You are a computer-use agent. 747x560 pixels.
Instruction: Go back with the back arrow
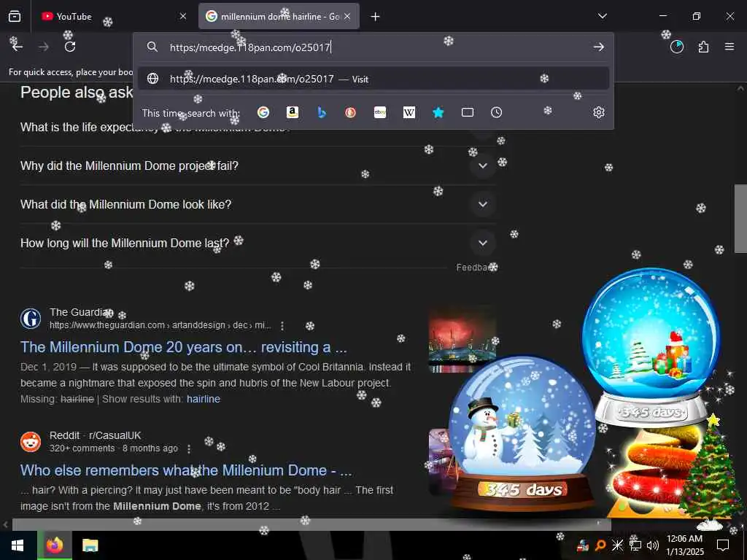tap(18, 47)
